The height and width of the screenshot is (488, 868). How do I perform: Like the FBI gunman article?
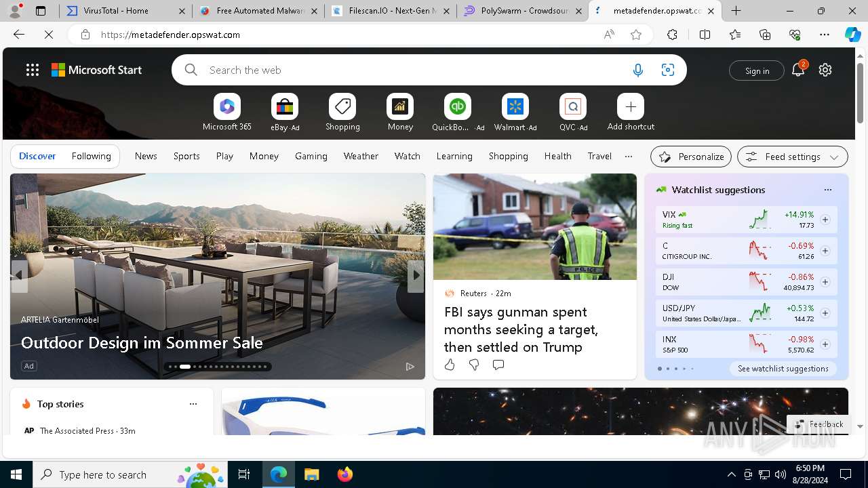450,365
